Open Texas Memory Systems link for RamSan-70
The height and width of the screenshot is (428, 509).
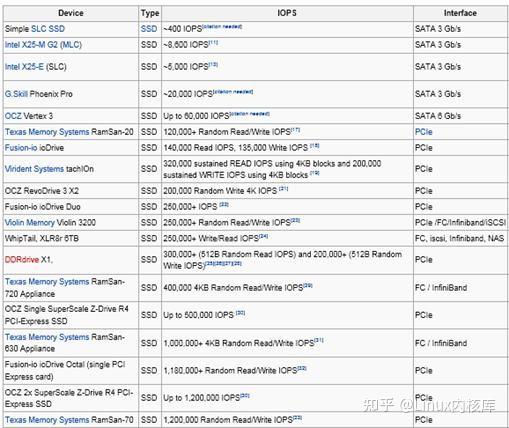47,420
